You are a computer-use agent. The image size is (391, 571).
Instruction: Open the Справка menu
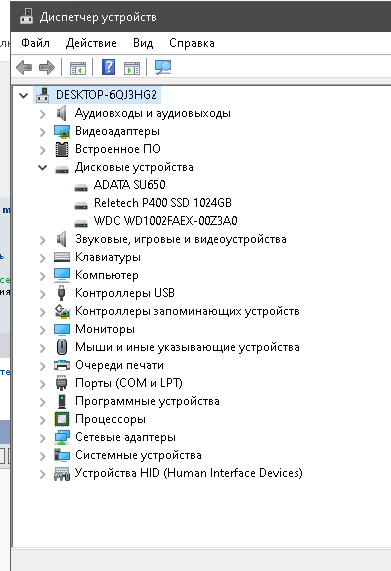(x=192, y=43)
